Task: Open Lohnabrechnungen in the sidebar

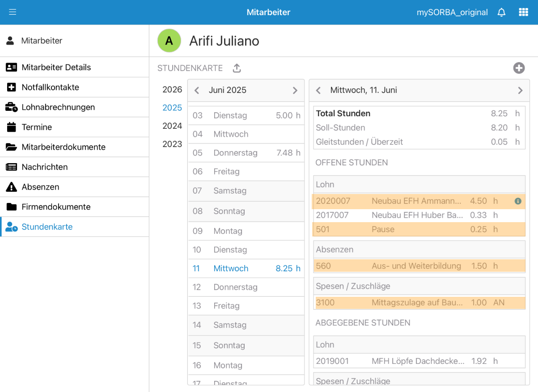Action: tap(58, 107)
